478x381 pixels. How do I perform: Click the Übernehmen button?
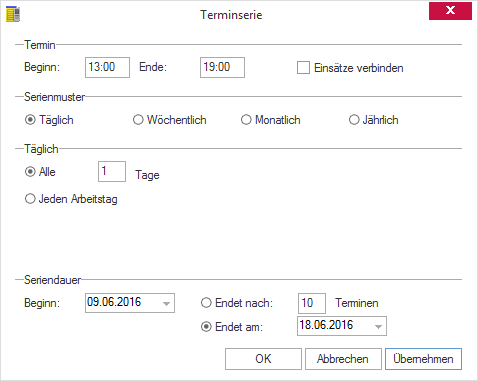pos(423,359)
